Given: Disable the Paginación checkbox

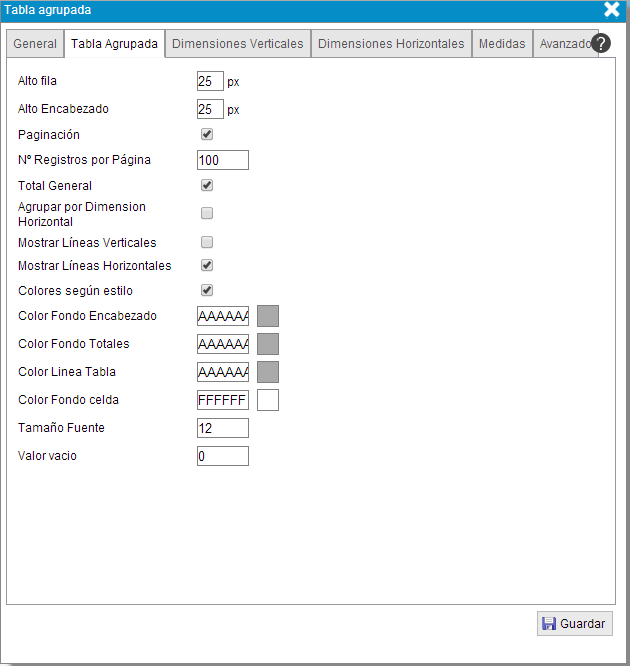Looking at the screenshot, I should (207, 134).
